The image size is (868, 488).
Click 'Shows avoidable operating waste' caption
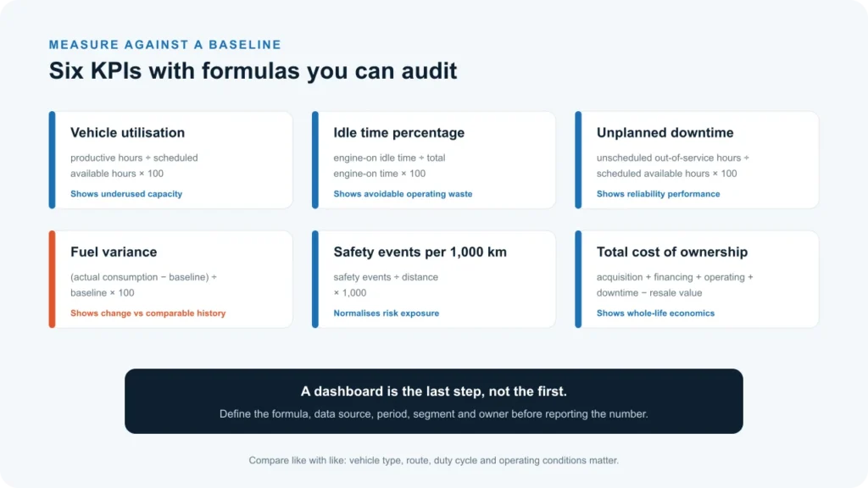403,194
